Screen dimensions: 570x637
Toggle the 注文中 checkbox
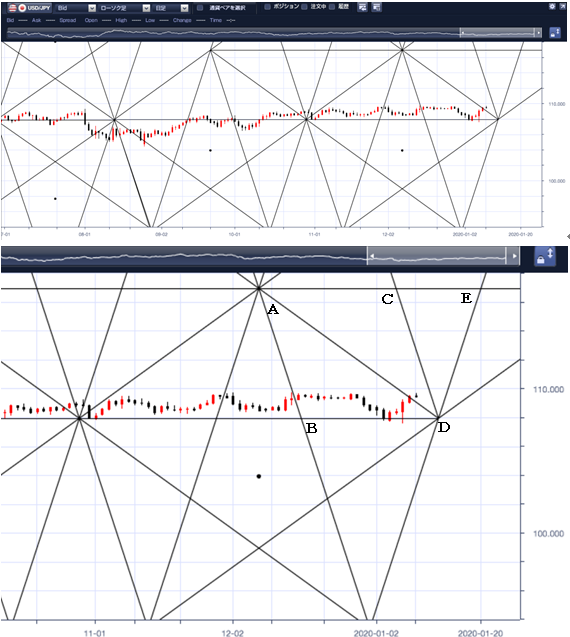(304, 7)
